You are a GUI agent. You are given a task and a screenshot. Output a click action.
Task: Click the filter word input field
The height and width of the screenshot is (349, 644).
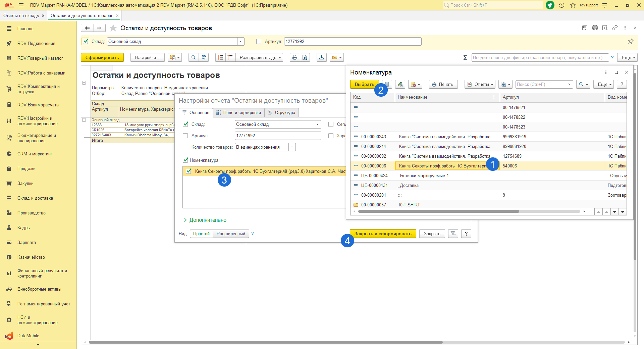tap(540, 57)
